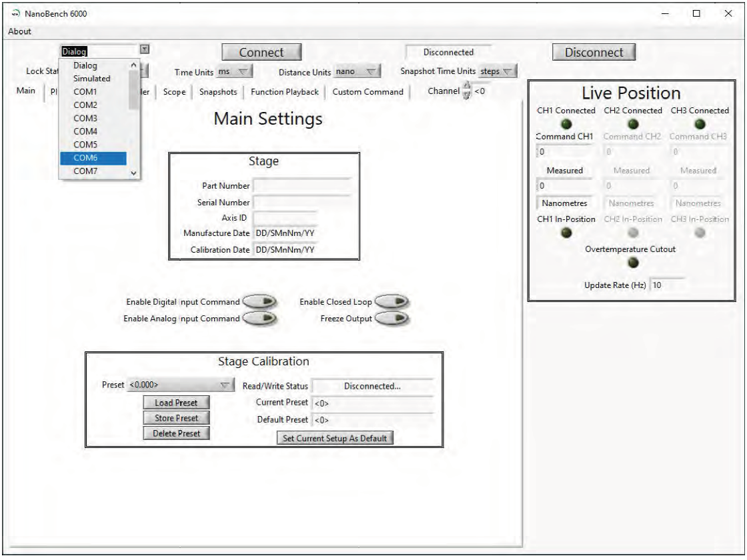This screenshot has width=747, height=560.
Task: Click the Update Rate (Hz) field
Action: coord(668,285)
